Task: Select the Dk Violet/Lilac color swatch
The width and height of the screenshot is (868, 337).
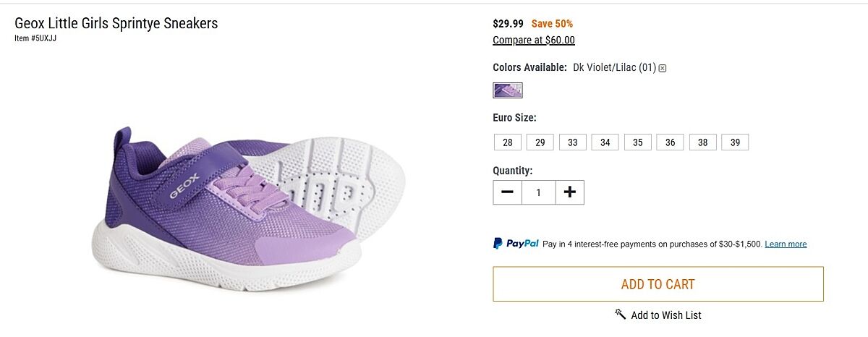Action: [x=508, y=90]
